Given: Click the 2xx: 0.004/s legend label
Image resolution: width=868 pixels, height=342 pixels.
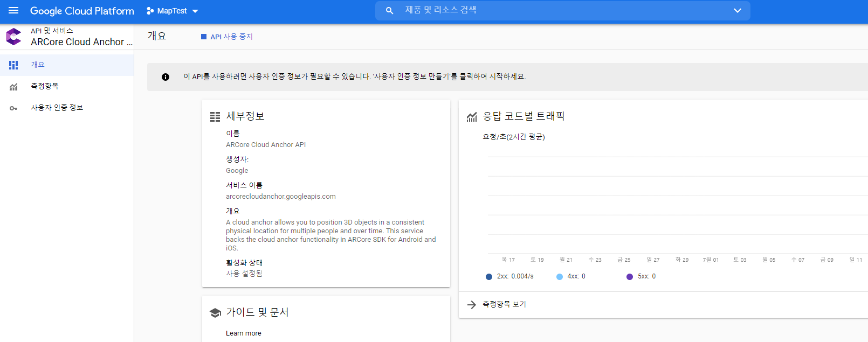Looking at the screenshot, I should click(x=515, y=276).
